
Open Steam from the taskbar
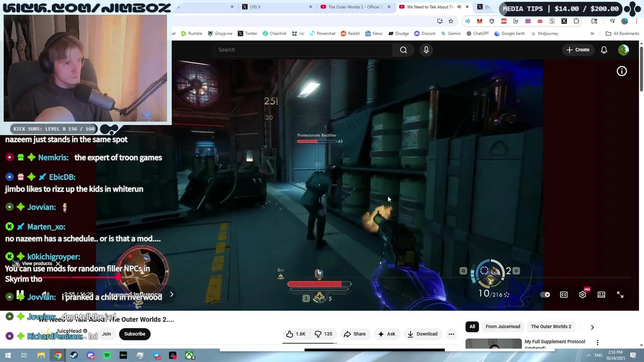(x=74, y=355)
